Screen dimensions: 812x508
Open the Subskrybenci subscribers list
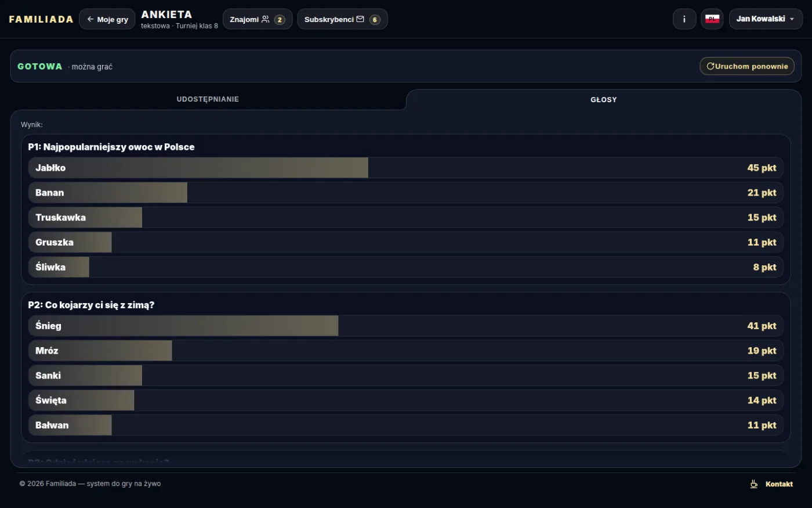tap(342, 19)
